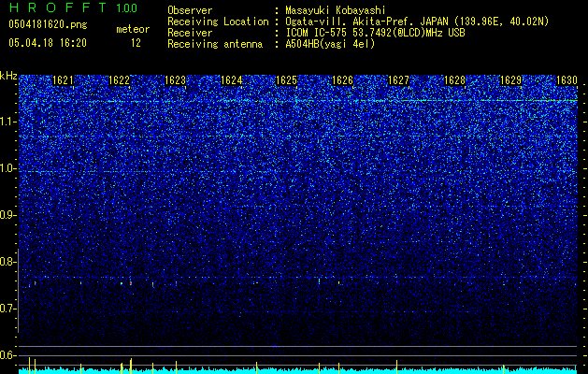
Task: Click the 1.0 kHz frequency label
Action: pos(7,168)
